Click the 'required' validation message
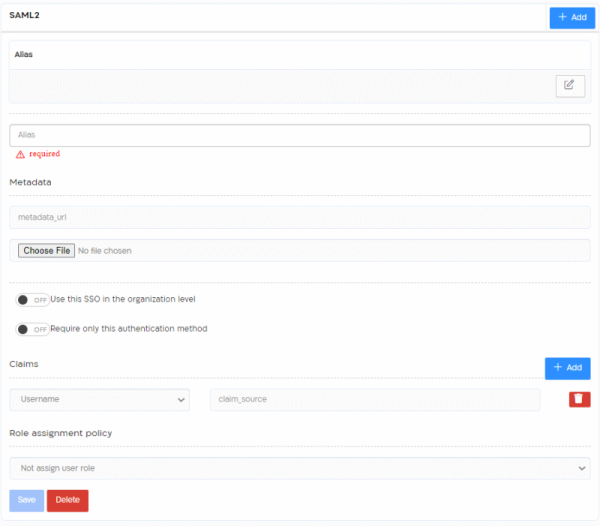600x526 pixels. 44,154
